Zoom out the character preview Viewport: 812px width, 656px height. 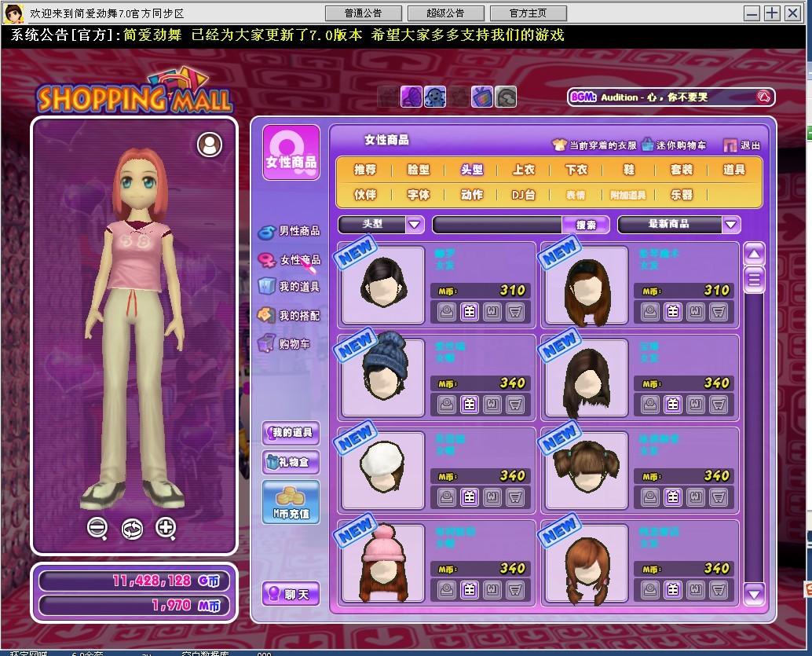97,529
